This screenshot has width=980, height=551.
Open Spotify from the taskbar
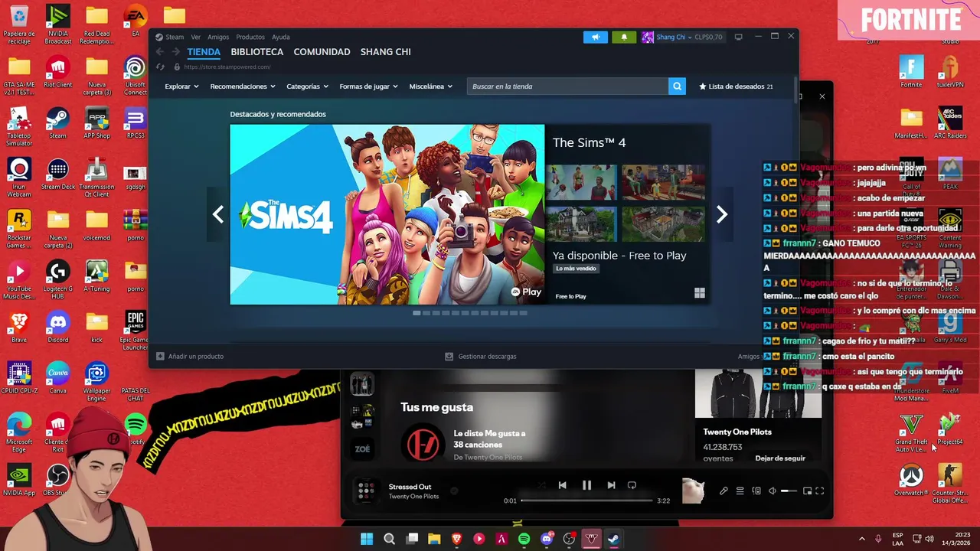pos(524,539)
